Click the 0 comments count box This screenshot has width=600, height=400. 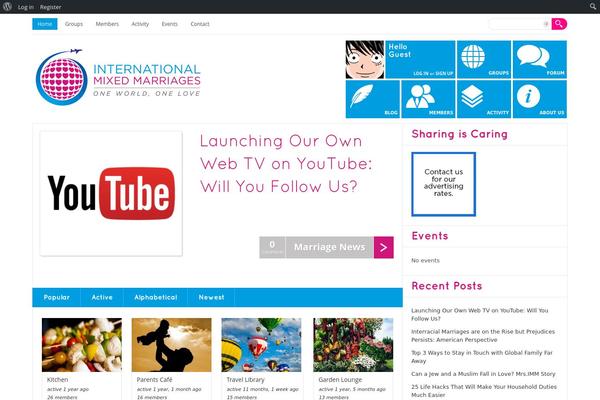click(272, 247)
